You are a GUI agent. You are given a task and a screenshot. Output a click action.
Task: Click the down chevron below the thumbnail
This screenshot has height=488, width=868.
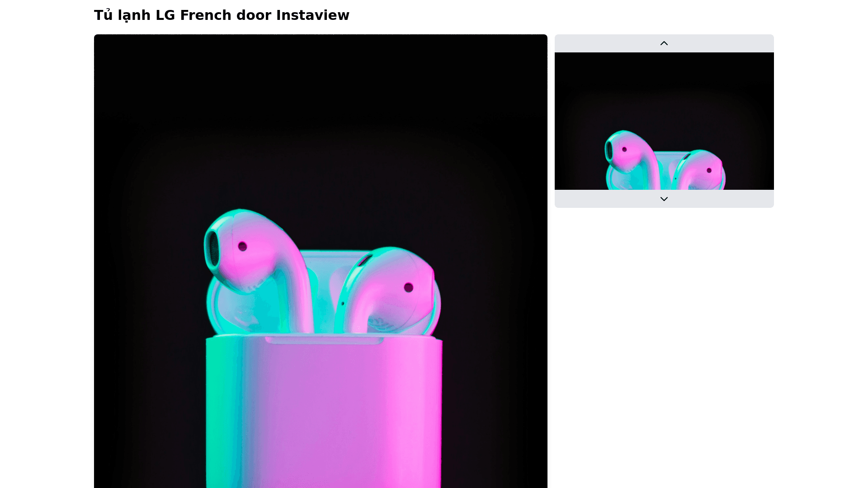(664, 199)
